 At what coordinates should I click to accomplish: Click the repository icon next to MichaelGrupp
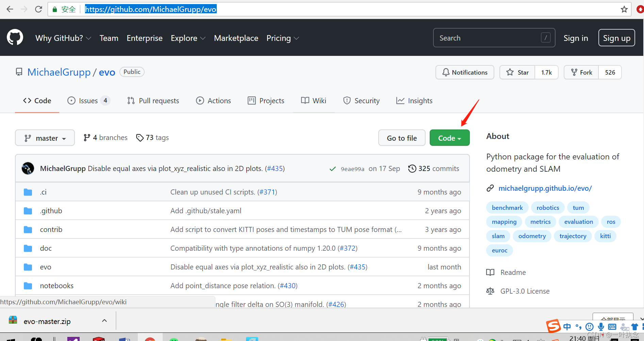click(x=19, y=72)
